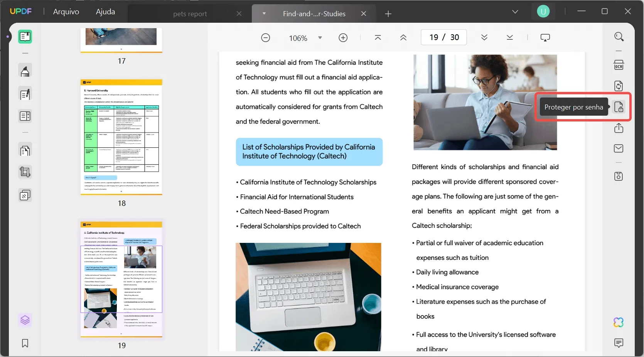This screenshot has height=357, width=644.
Task: Toggle the Reader mode icon
Action: 25,37
